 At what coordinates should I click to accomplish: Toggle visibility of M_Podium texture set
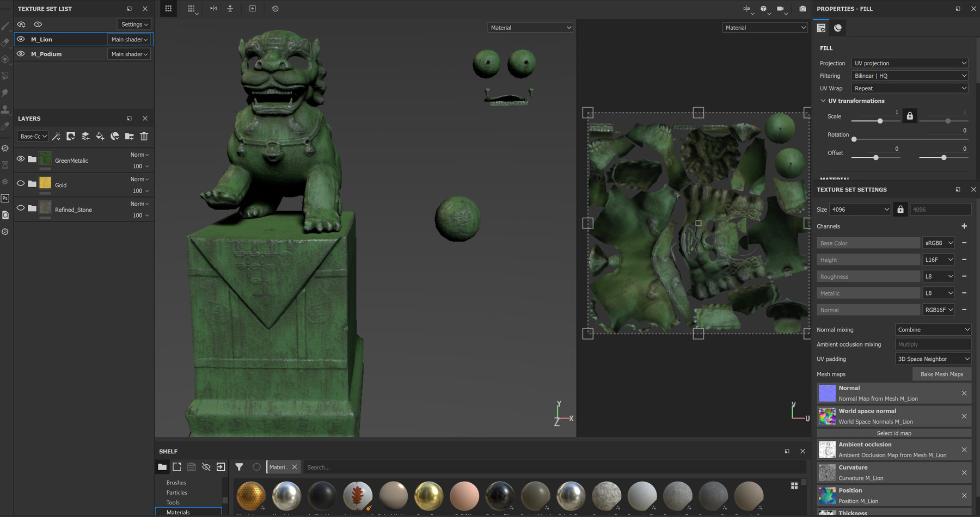coord(21,54)
